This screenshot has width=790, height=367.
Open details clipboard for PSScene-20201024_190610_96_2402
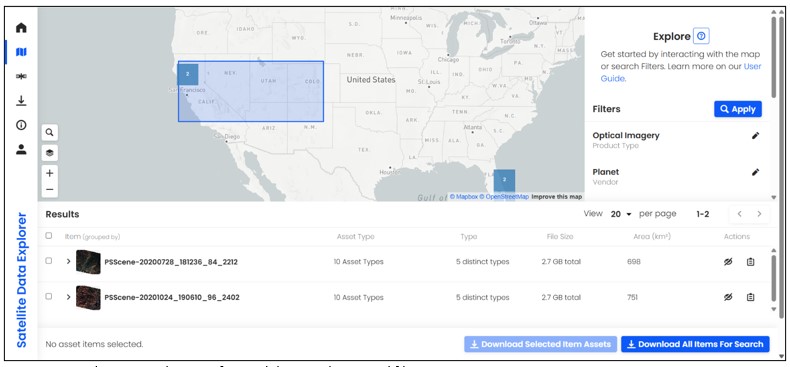(x=751, y=297)
